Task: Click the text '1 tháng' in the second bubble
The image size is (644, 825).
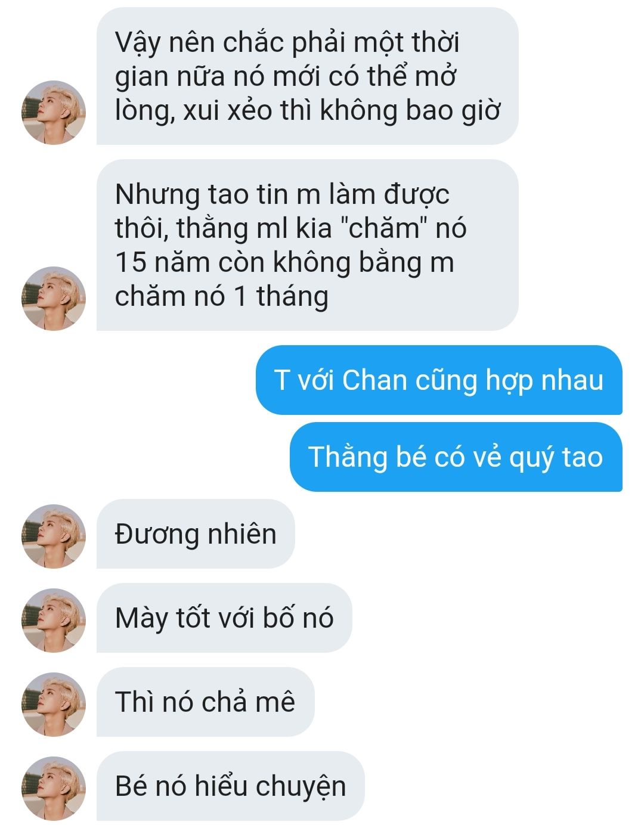Action: click(x=281, y=296)
